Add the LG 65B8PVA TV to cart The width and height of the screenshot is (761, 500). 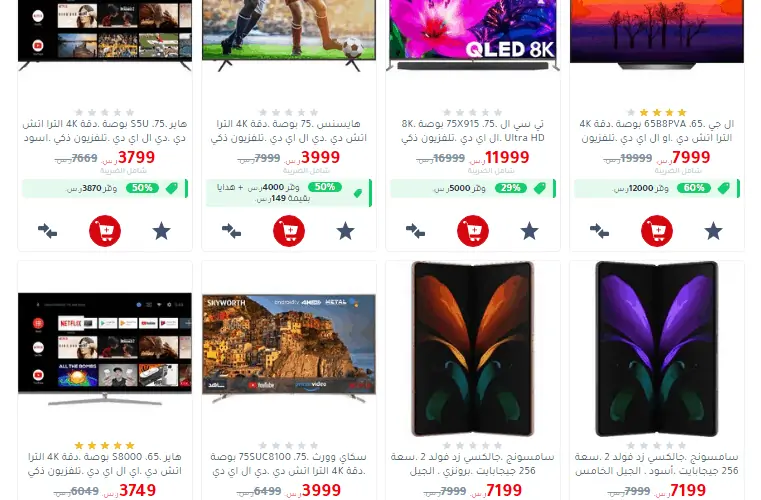pos(657,231)
